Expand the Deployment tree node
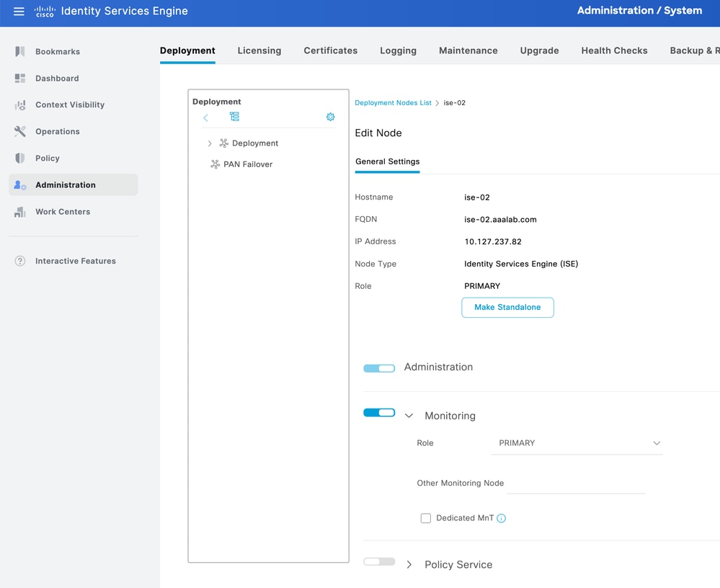 pyautogui.click(x=210, y=143)
